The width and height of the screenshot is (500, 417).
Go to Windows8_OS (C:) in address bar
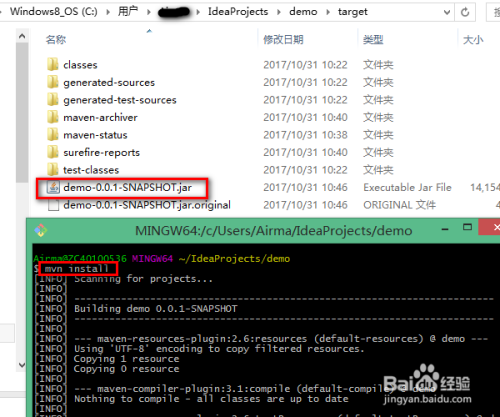pos(54,12)
